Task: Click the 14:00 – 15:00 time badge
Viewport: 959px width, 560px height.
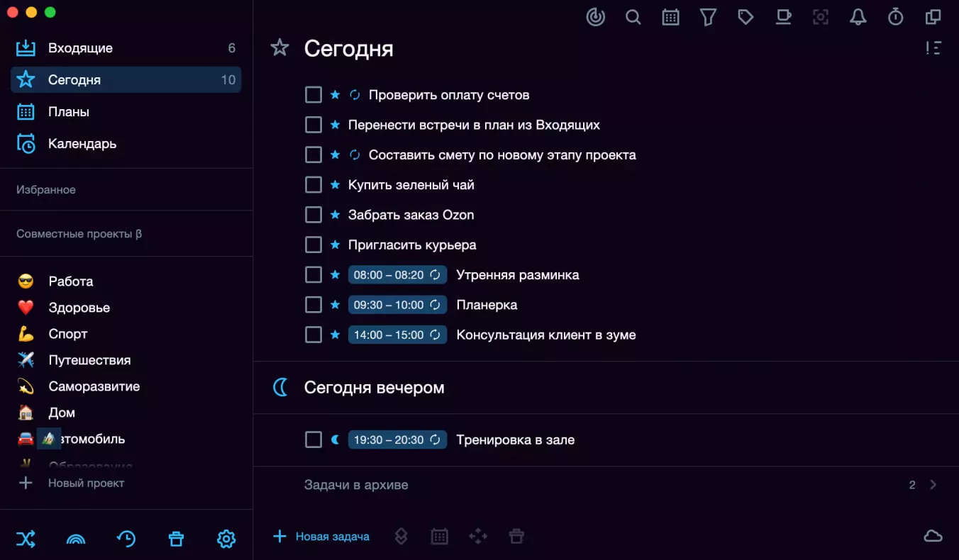Action: click(398, 335)
